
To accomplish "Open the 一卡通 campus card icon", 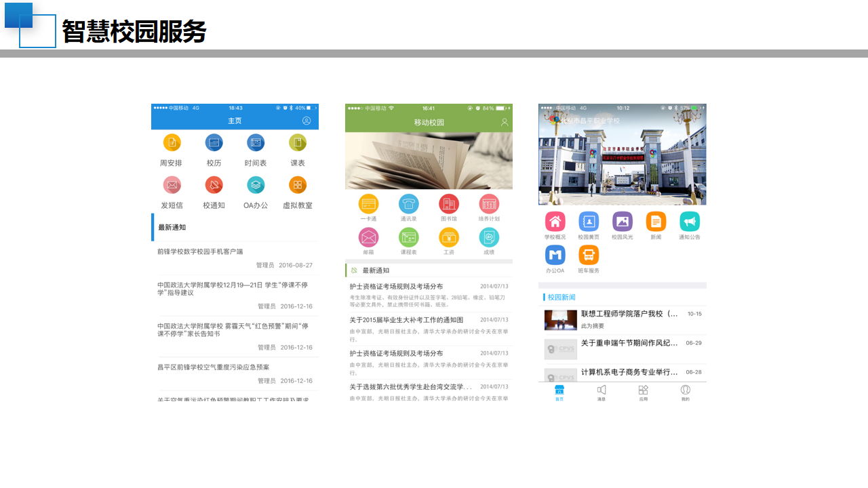I will click(367, 203).
